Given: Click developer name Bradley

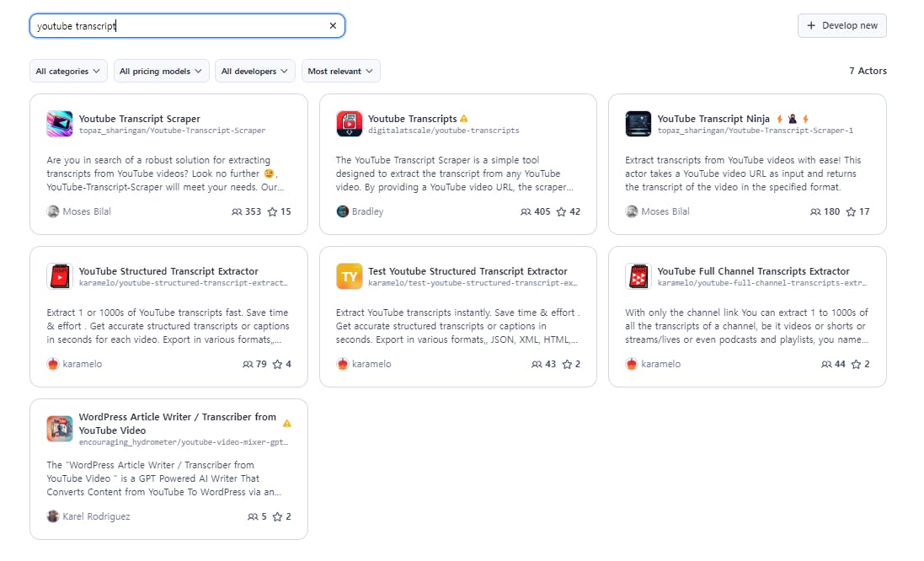Looking at the screenshot, I should click(367, 211).
